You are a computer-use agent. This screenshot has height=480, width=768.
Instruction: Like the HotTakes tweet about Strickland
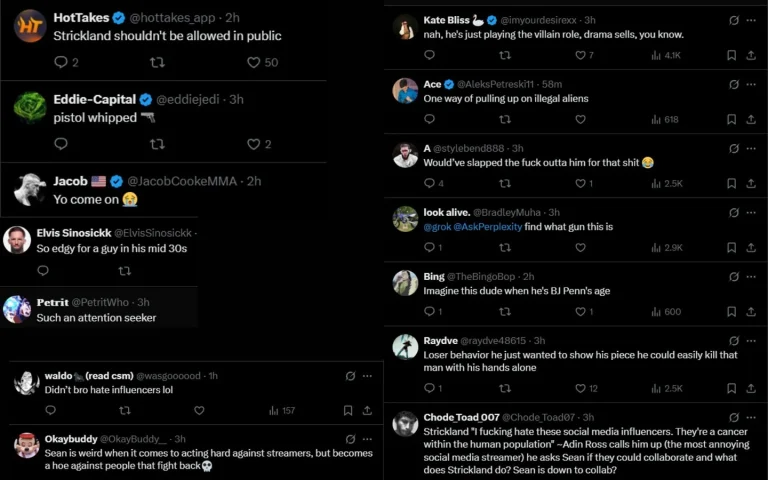pyautogui.click(x=254, y=62)
